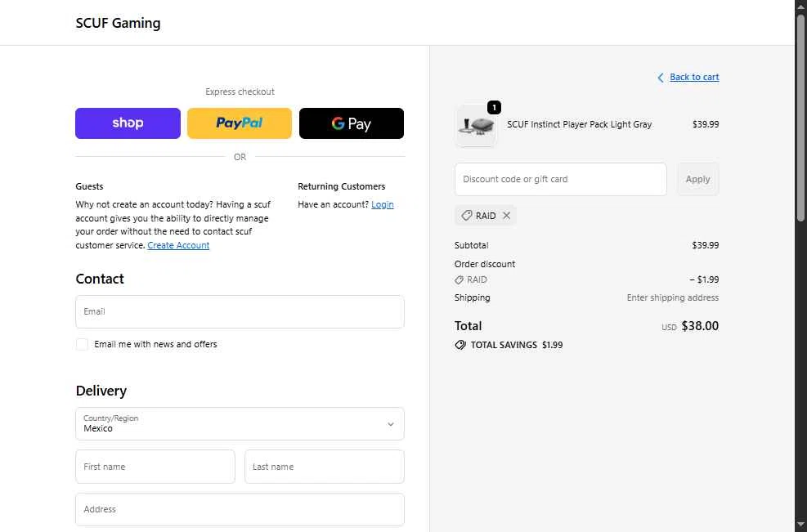Choose PayPal express checkout
This screenshot has width=807, height=532.
(x=240, y=123)
